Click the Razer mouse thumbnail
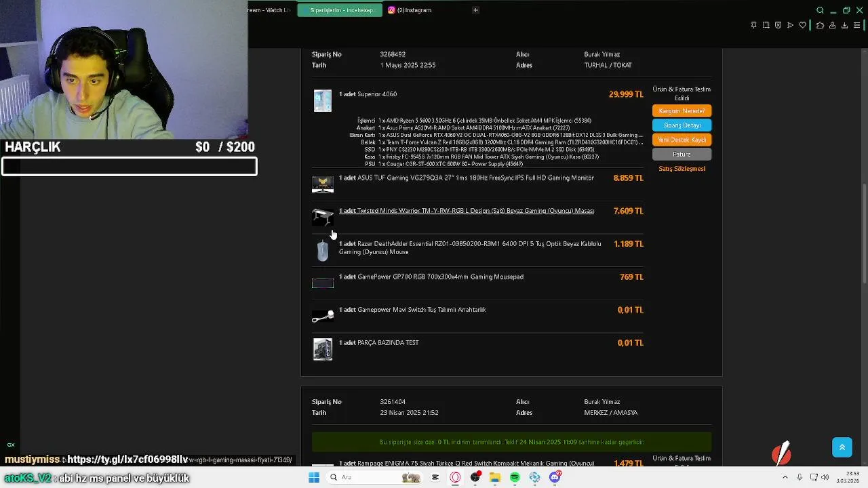868x488 pixels. 323,250
